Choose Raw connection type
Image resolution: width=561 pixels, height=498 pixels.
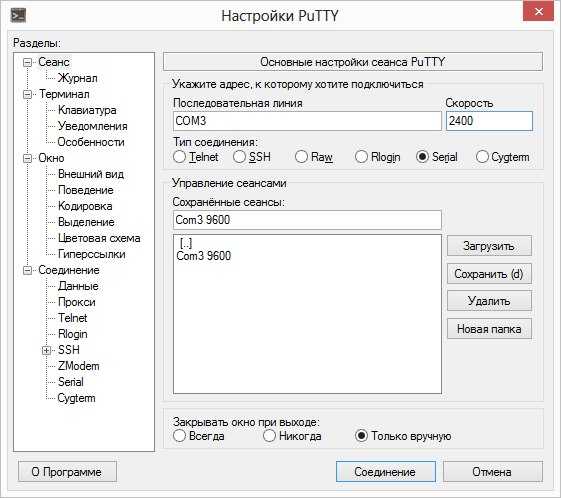coord(314,157)
